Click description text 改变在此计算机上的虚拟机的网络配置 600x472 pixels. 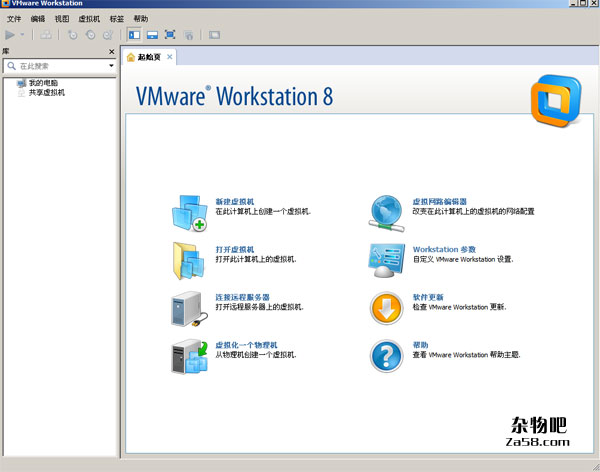pos(473,211)
